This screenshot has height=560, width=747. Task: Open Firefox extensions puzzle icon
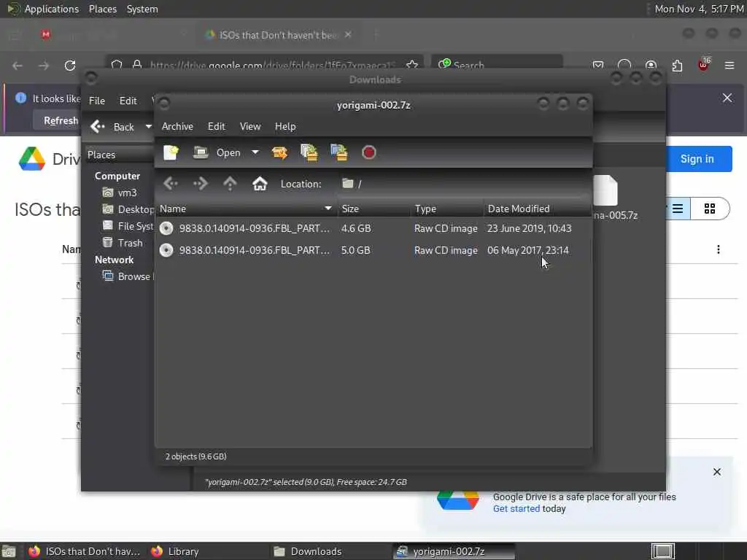[x=677, y=65]
